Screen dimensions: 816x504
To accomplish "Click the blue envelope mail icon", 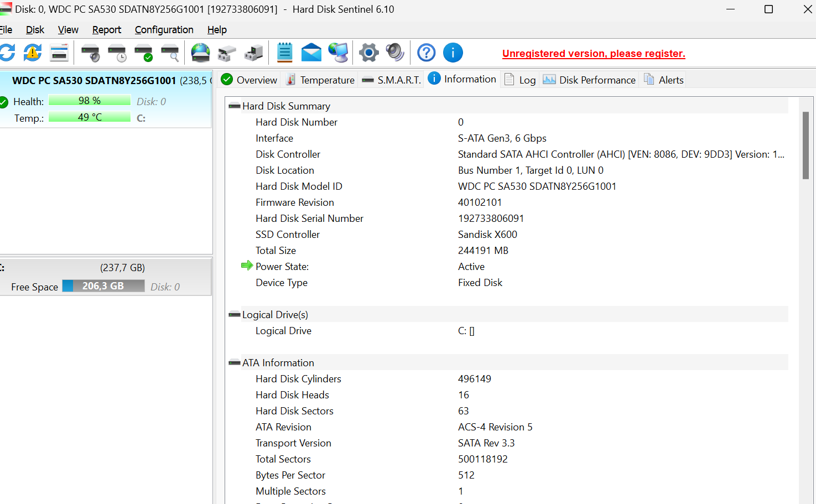I will tap(311, 53).
